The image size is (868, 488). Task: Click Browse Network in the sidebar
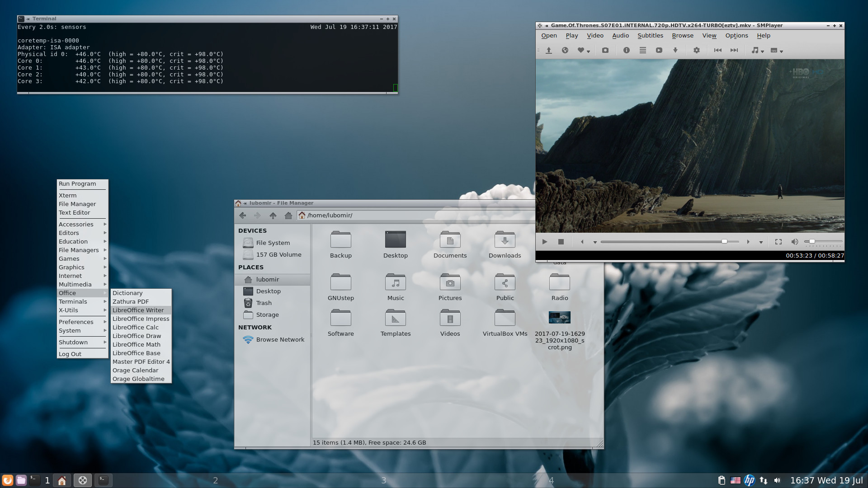coord(273,339)
